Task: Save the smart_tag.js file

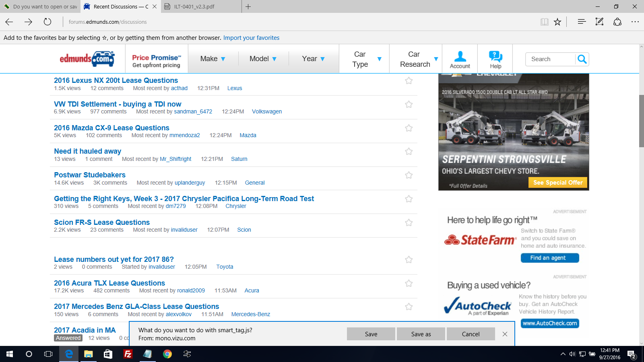Action: pyautogui.click(x=371, y=334)
